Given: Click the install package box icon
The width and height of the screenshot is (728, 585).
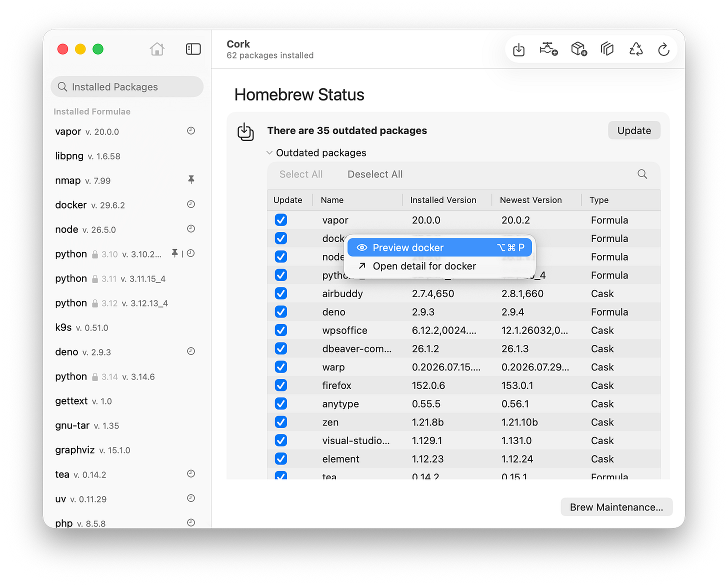Looking at the screenshot, I should pos(579,49).
